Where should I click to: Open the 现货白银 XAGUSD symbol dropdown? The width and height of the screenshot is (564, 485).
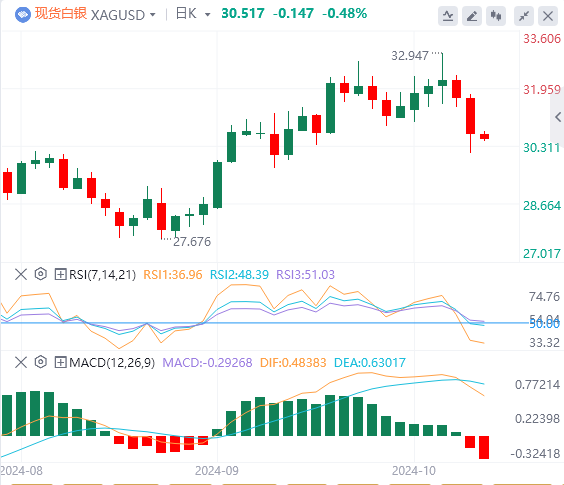coord(153,15)
